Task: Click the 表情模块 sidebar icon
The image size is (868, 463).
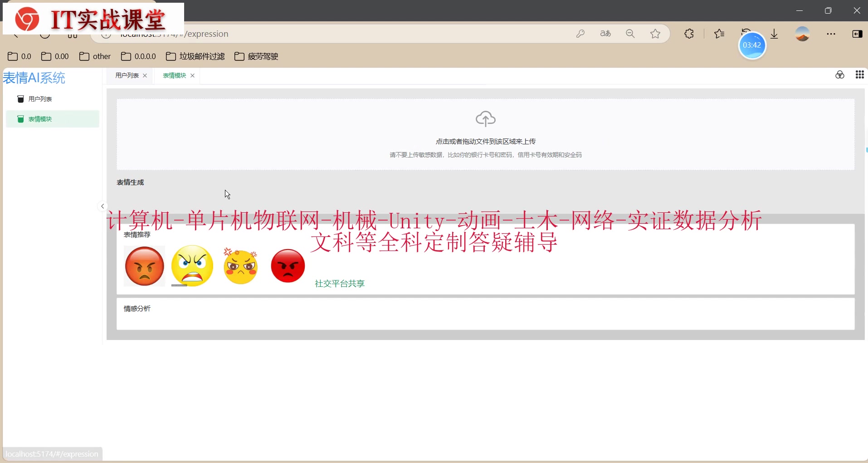Action: [20, 119]
